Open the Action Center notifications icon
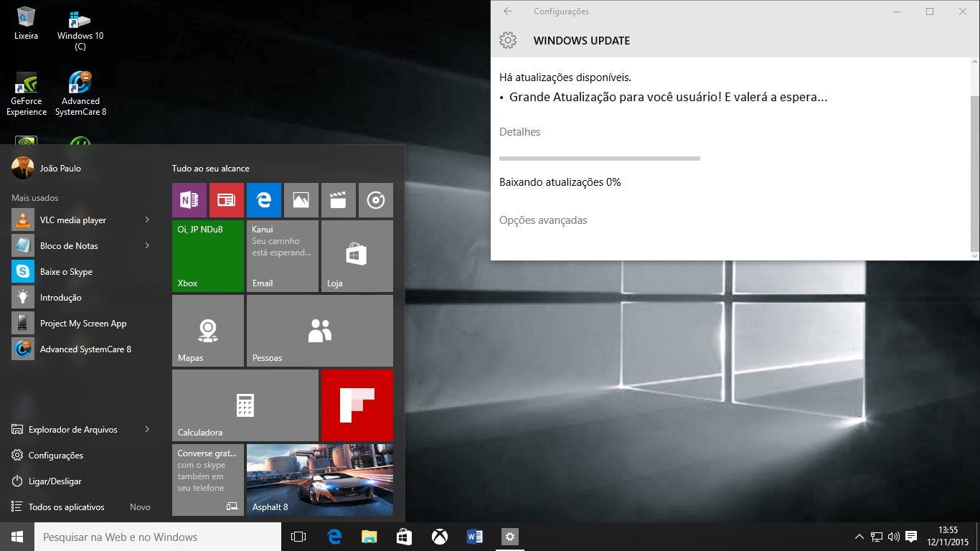This screenshot has height=551, width=980. (x=911, y=537)
